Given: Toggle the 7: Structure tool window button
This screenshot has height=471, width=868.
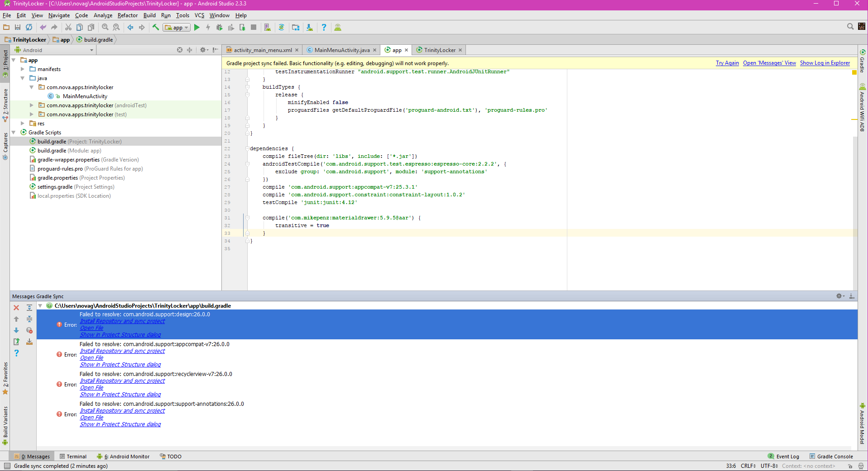Looking at the screenshot, I should 5,105.
